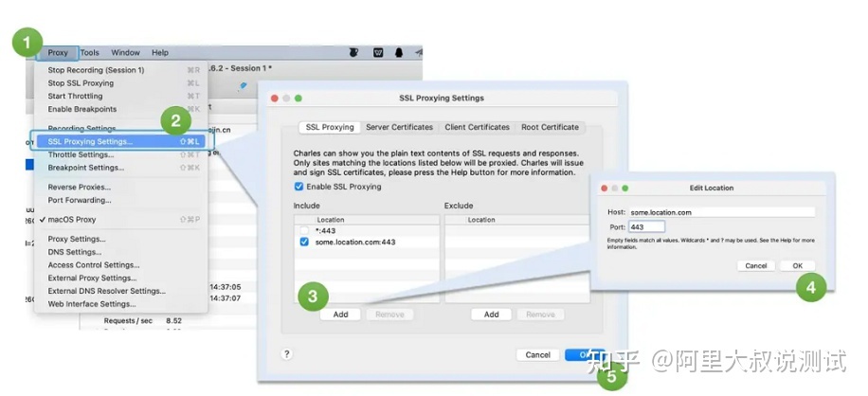The height and width of the screenshot is (396, 868).
Task: Open DNS Settings... menu item
Action: pyautogui.click(x=120, y=252)
